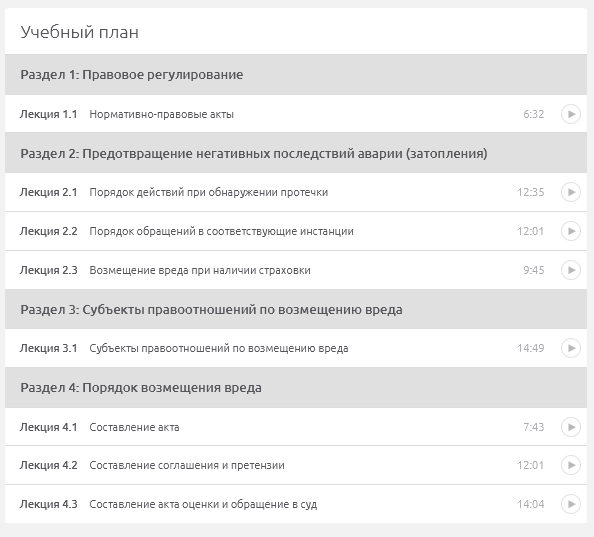594x537 pixels.
Task: Select Порядок обращений в соответствующие инстанции
Action: (221, 231)
